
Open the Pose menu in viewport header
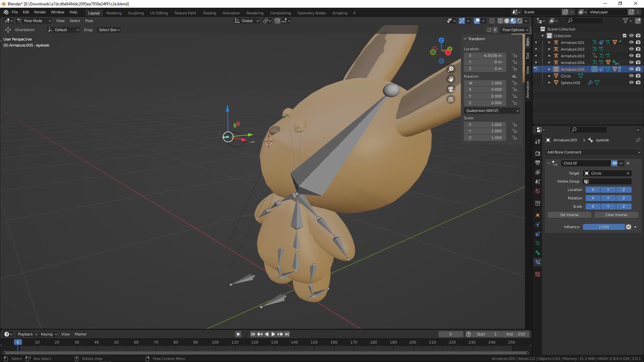point(89,21)
